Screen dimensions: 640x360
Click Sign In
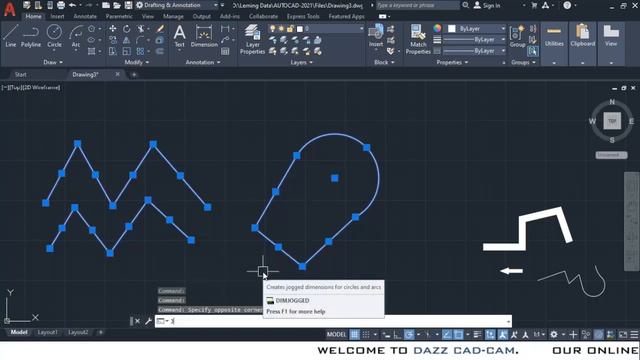[487, 5]
